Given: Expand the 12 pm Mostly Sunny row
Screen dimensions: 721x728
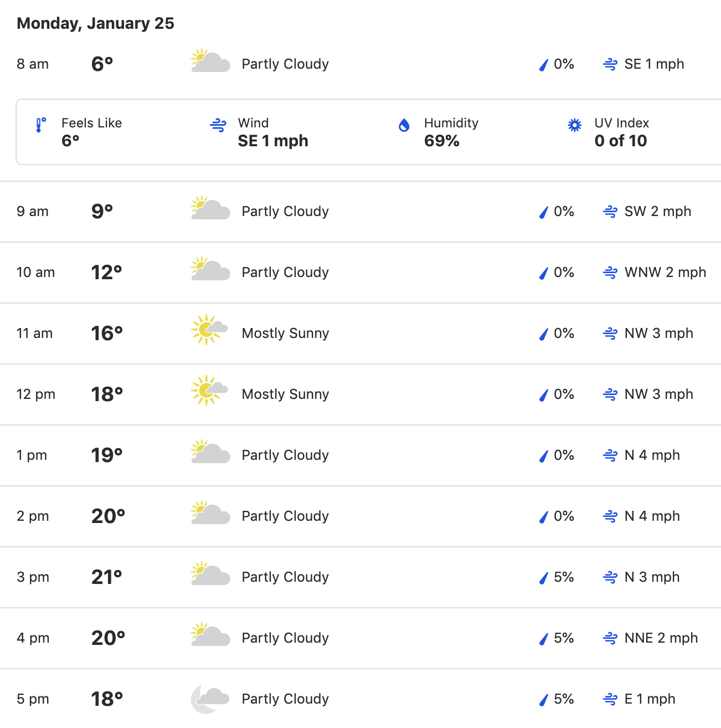Looking at the screenshot, I should [360, 394].
